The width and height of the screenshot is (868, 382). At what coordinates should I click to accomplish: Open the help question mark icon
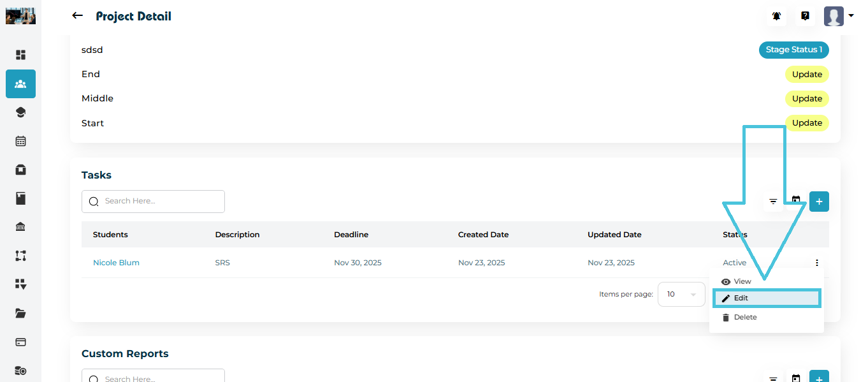pos(805,16)
